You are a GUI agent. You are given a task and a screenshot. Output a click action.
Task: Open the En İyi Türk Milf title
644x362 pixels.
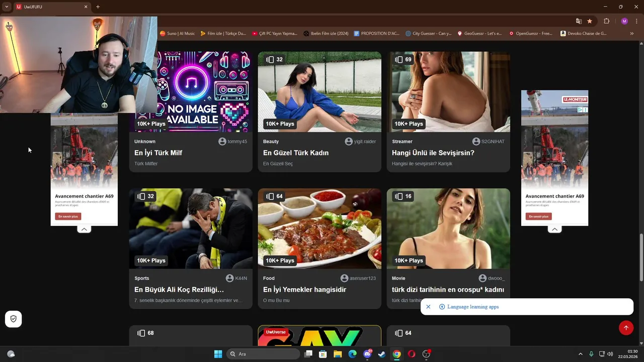tap(158, 153)
